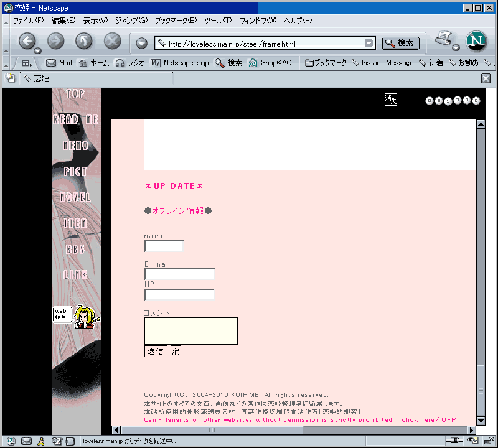This screenshot has height=448, width=498.
Task: Click the Instant Message bookmark
Action: [x=383, y=63]
